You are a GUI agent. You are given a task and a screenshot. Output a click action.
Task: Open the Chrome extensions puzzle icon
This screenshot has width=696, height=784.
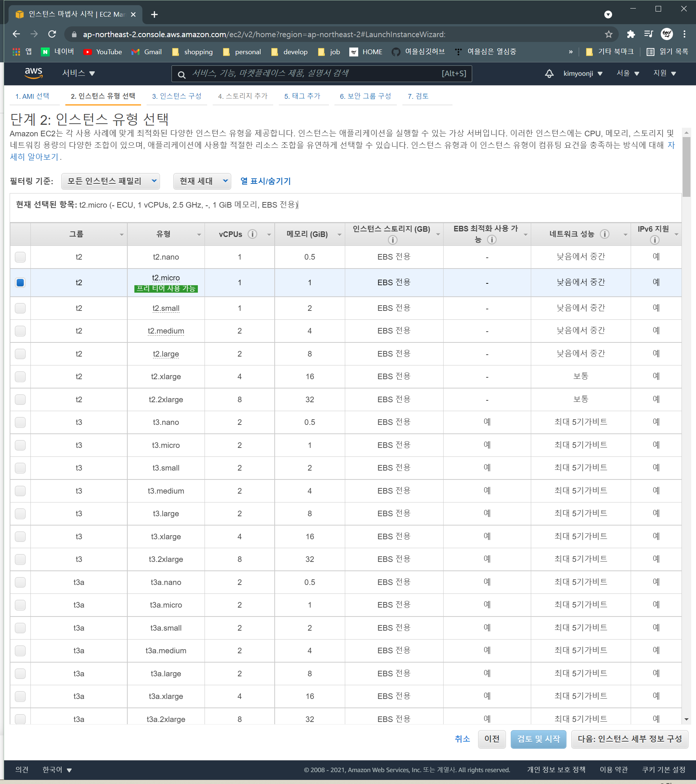tap(631, 34)
